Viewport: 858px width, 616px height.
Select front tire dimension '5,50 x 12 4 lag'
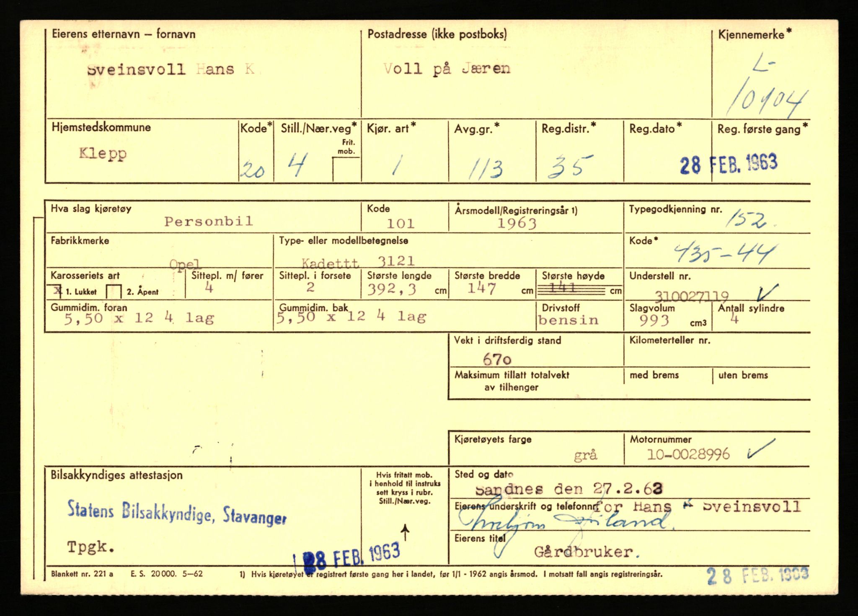tap(139, 318)
